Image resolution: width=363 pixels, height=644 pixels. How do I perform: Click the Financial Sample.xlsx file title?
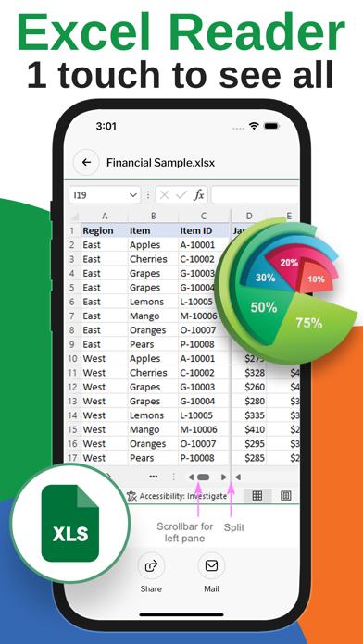point(161,163)
